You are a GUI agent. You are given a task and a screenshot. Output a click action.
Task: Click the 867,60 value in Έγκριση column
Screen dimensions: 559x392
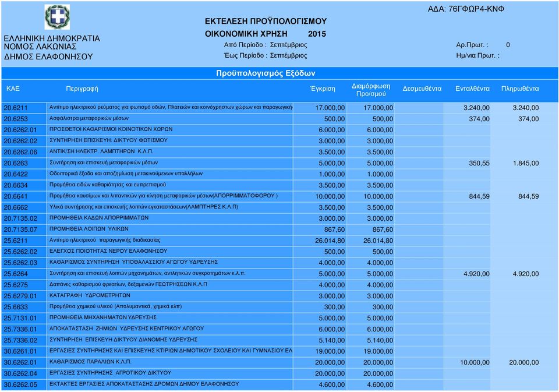(334, 229)
